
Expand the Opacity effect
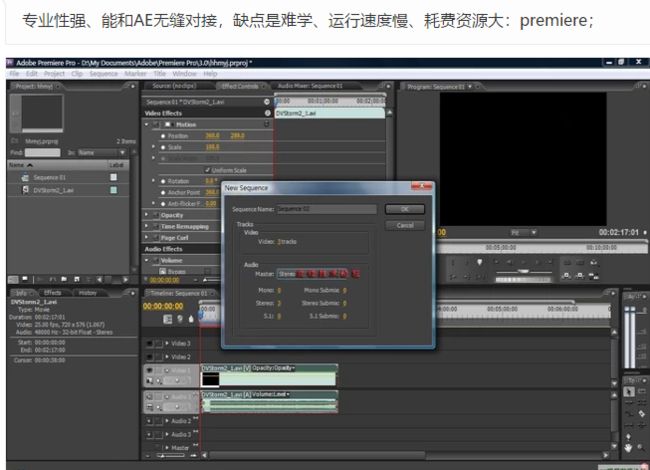[146, 215]
